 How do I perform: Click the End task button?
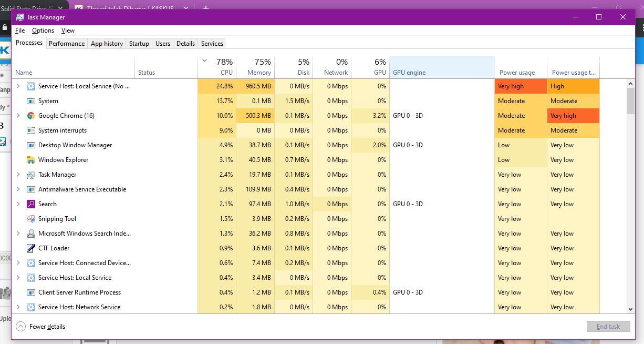(x=608, y=327)
